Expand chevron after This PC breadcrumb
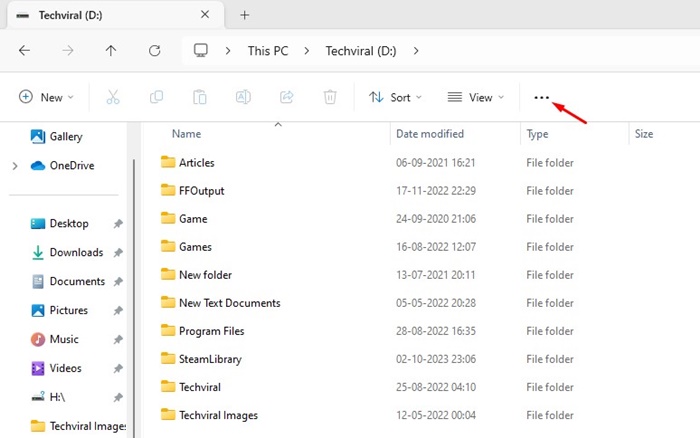This screenshot has width=700, height=438. click(307, 51)
